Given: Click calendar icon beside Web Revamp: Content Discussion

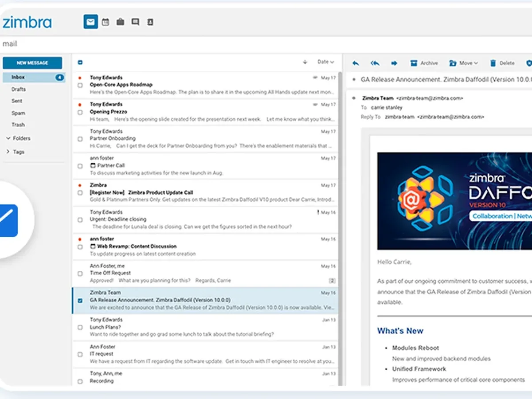Looking at the screenshot, I should click(93, 246).
